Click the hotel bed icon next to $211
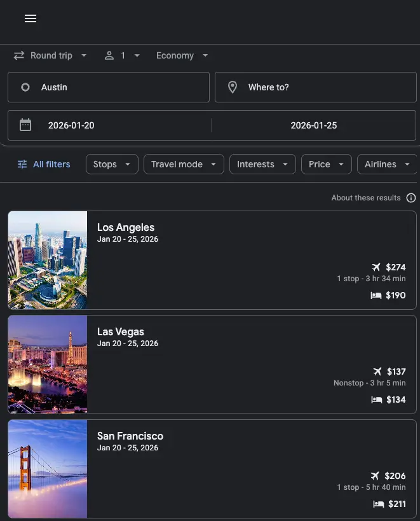This screenshot has width=420, height=521. (379, 504)
